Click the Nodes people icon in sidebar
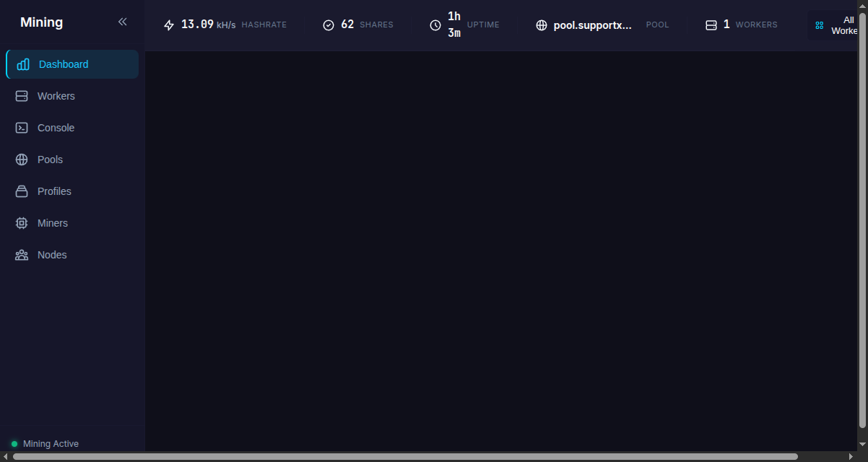This screenshot has height=462, width=868. [22, 255]
